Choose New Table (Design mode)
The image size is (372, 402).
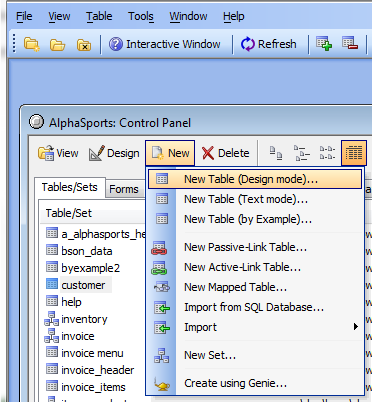click(x=255, y=179)
